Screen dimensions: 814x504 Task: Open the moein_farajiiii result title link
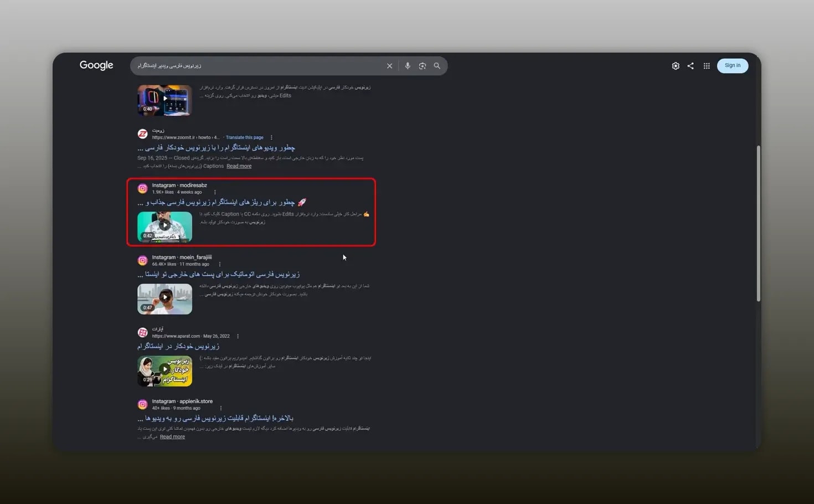pyautogui.click(x=218, y=274)
